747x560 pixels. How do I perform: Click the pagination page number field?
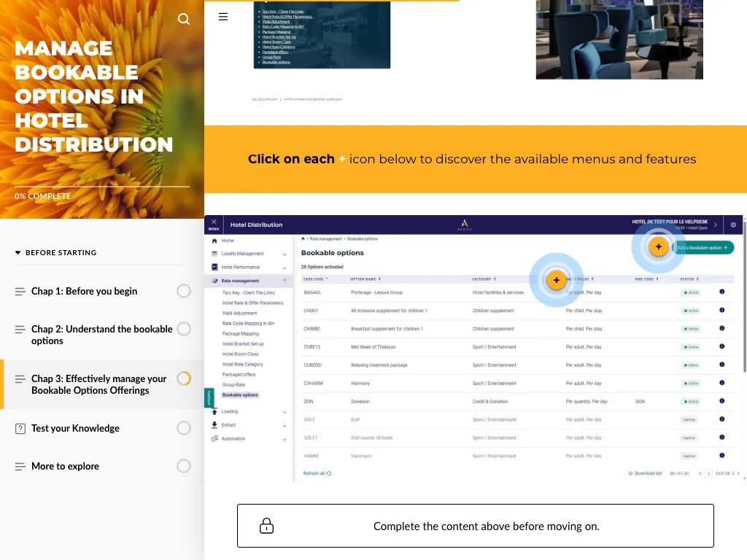[x=708, y=473]
